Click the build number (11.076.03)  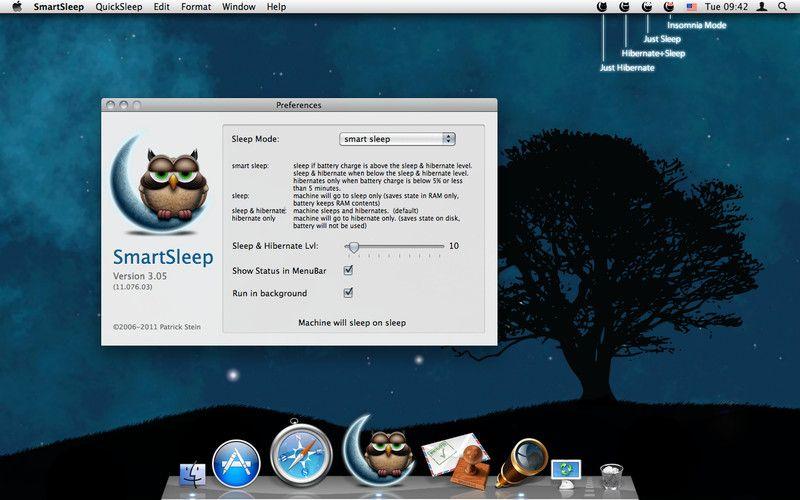coord(133,287)
